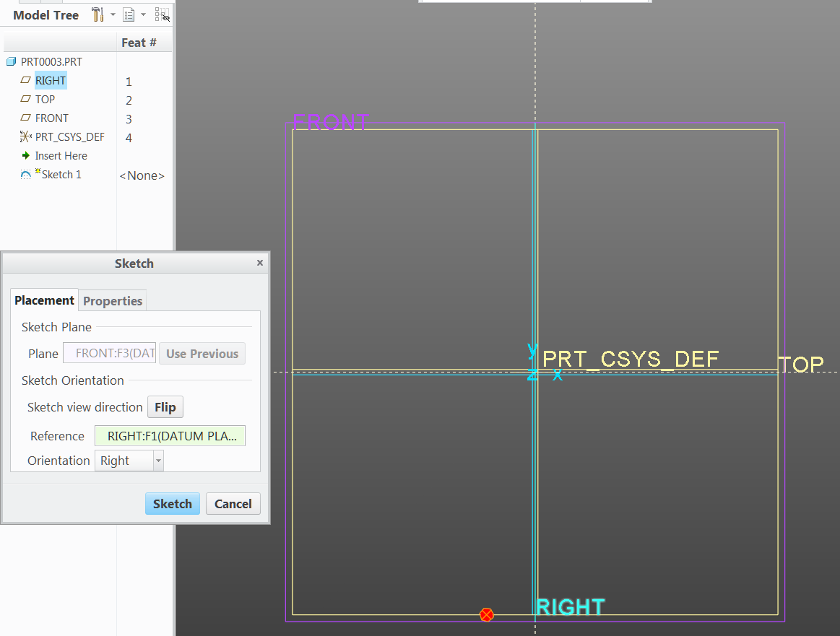Select PRT_CSYS_DEF in Model Tree
This screenshot has width=840, height=636.
coord(69,136)
